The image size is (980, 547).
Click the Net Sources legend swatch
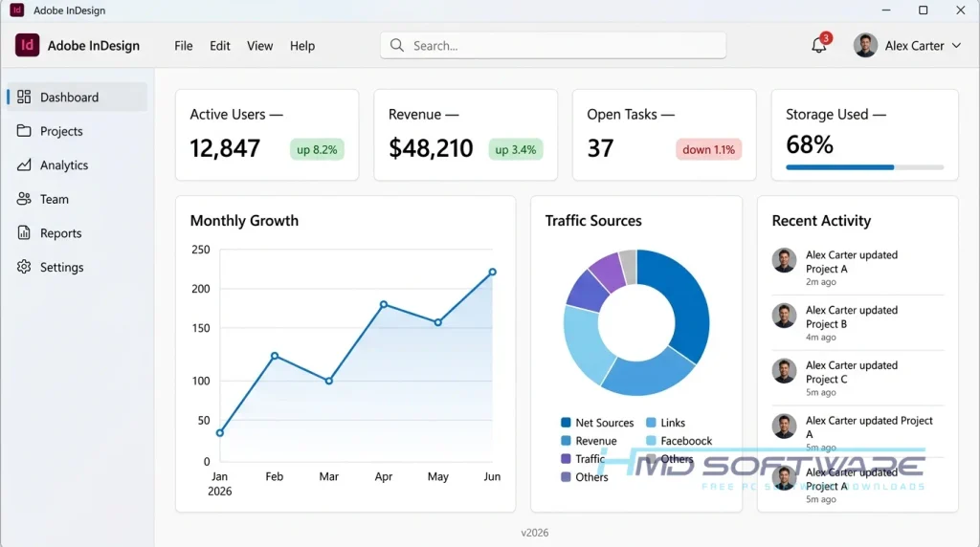click(x=566, y=423)
